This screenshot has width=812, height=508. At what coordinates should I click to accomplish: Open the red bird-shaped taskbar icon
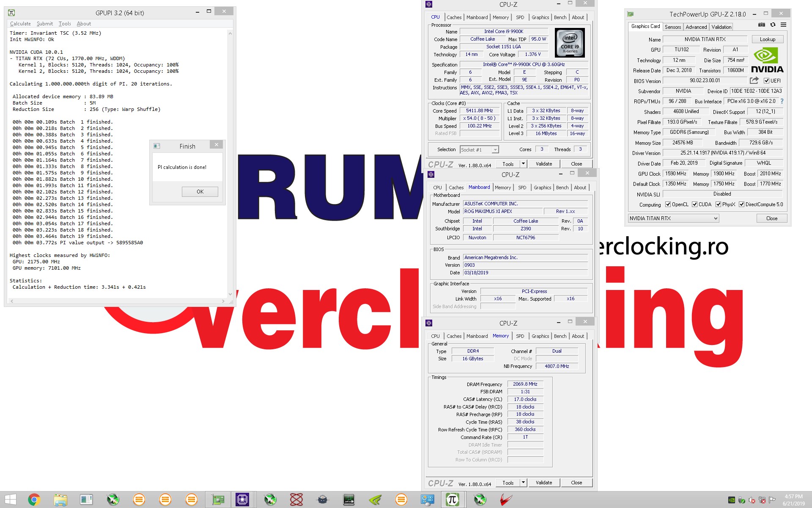(506, 500)
